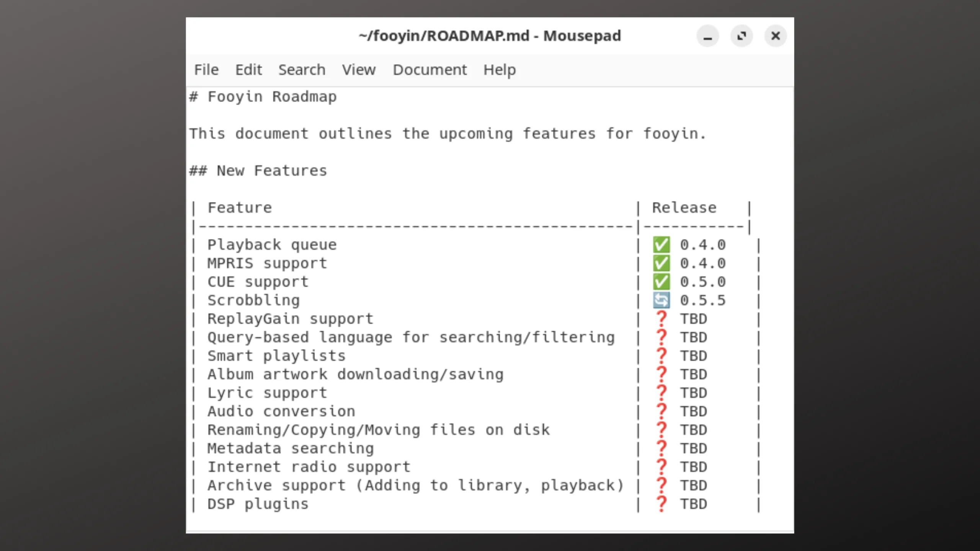Close the Mousepad window
This screenshot has height=551, width=980.
[x=776, y=36]
